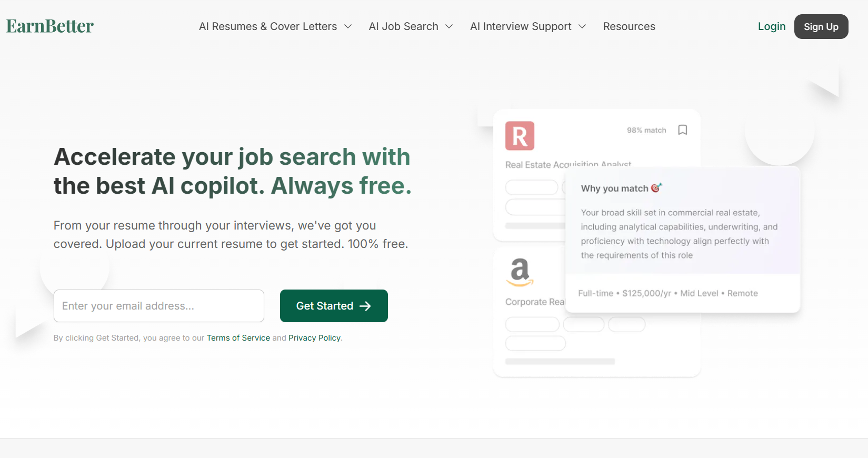Click the 98% match label
This screenshot has width=868, height=458.
pos(646,130)
